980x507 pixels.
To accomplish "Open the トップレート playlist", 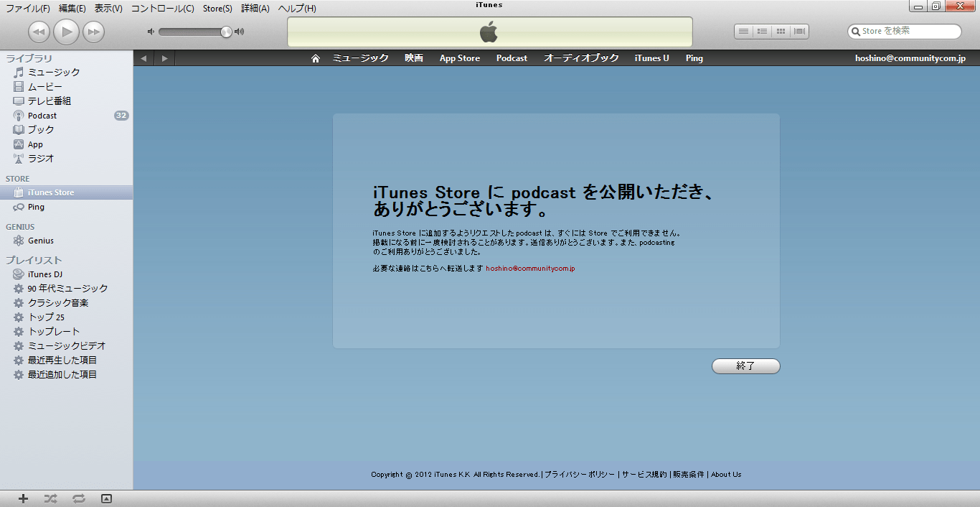I will point(66,331).
